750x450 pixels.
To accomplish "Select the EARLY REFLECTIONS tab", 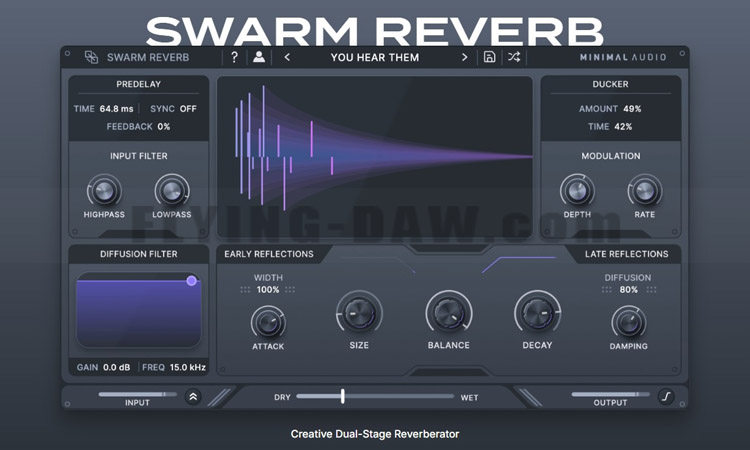I will [269, 254].
